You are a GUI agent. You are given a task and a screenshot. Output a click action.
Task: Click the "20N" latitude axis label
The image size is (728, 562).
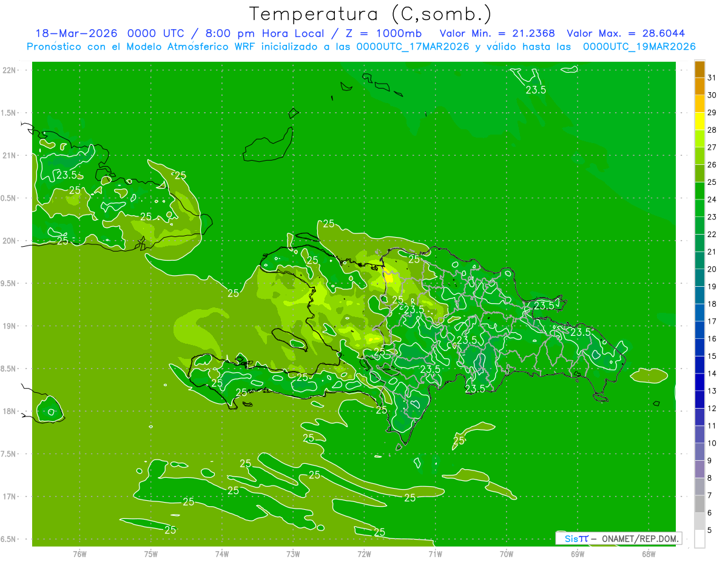pos(9,241)
